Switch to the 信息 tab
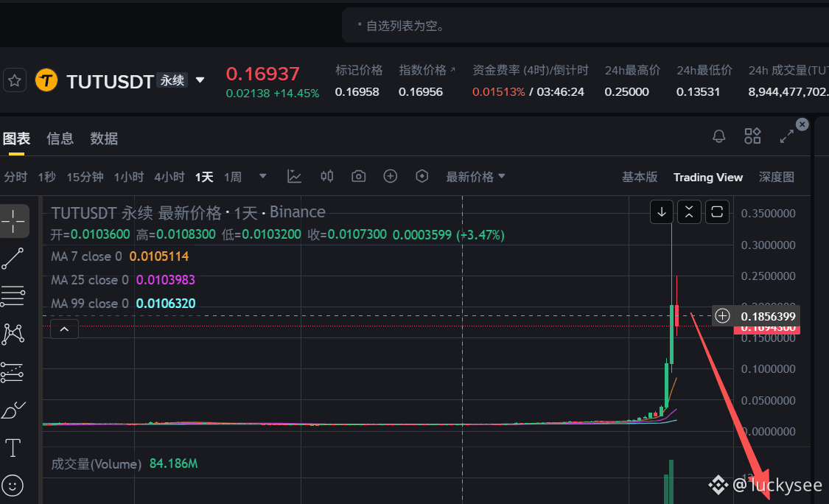The image size is (829, 504). click(60, 139)
